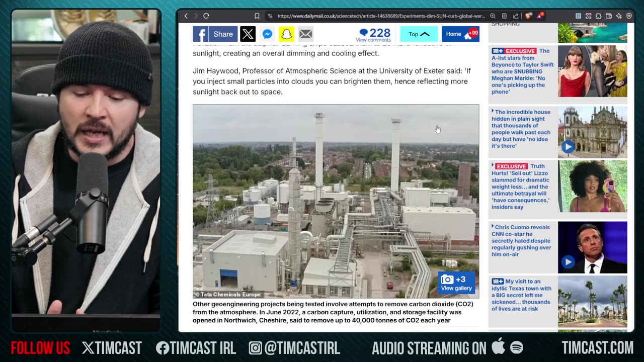Jump to Top of the page
Screen dimensions: 644x362
pos(419,34)
